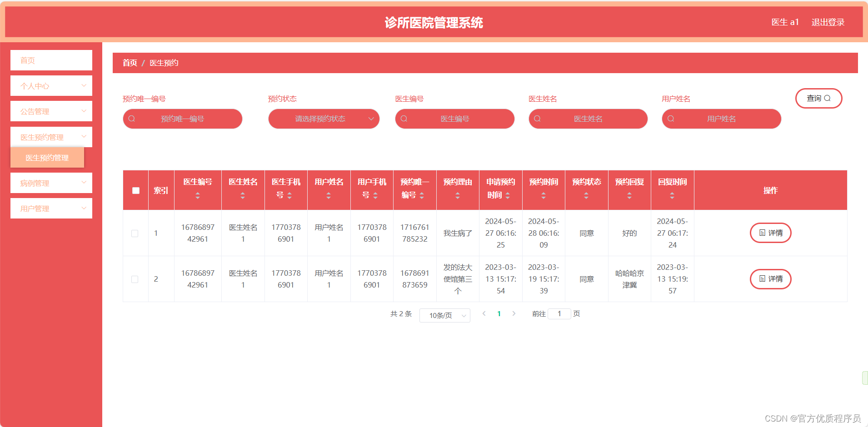The image size is (868, 427).
Task: Focus 预约唯一编号 input field
Action: point(183,119)
